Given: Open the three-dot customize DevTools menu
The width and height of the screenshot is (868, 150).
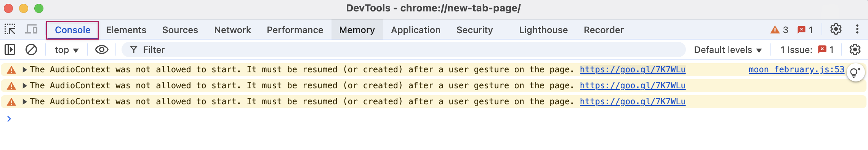Looking at the screenshot, I should [857, 29].
